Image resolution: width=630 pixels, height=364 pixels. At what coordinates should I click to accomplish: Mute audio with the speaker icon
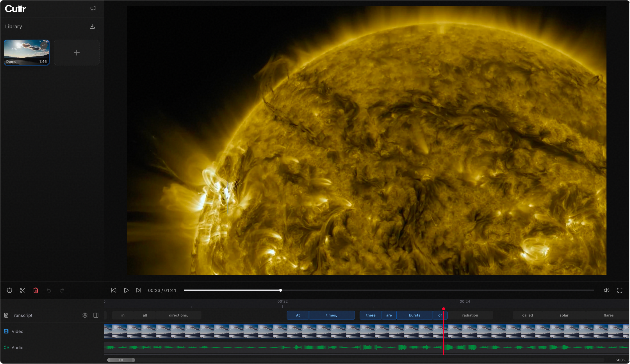click(x=606, y=290)
